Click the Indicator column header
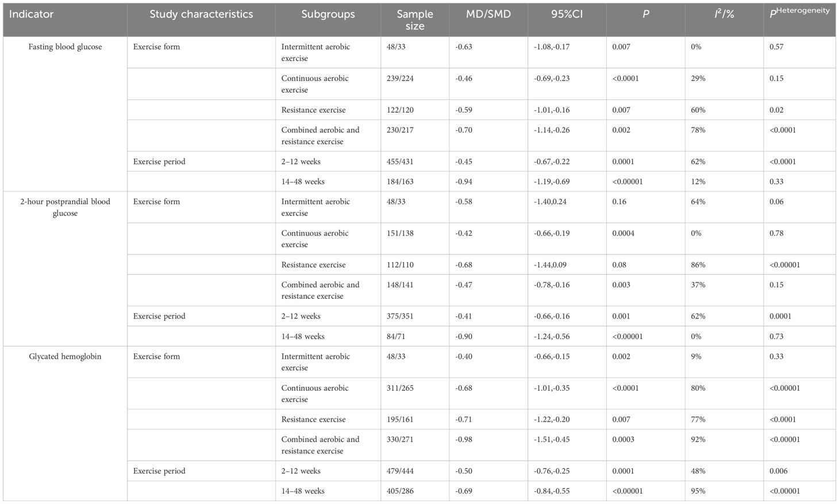Image resolution: width=839 pixels, height=504 pixels. click(32, 14)
